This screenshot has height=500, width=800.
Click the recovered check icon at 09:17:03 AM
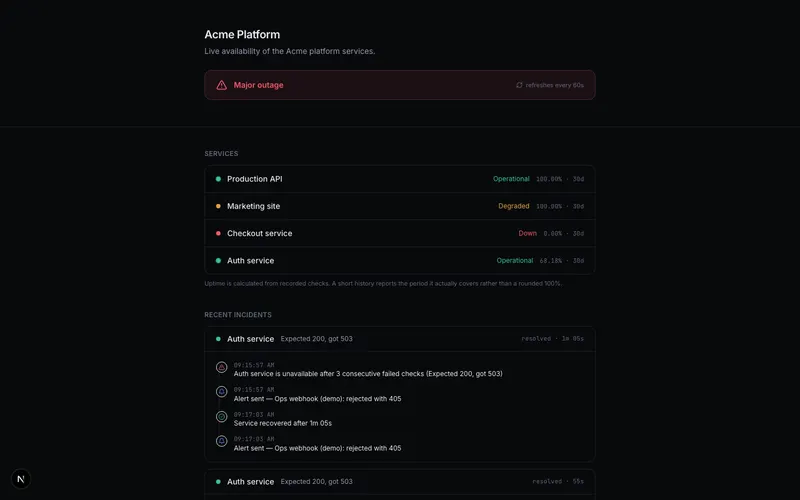(221, 417)
